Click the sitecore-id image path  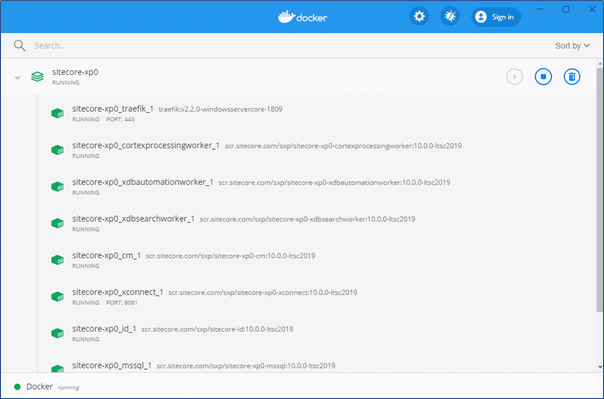pos(217,329)
